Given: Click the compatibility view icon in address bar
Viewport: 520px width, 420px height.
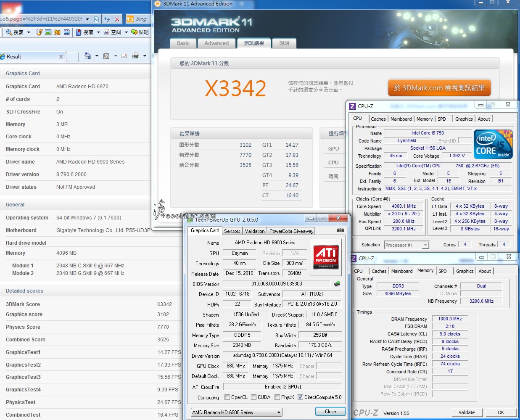Looking at the screenshot, I should point(97,19).
